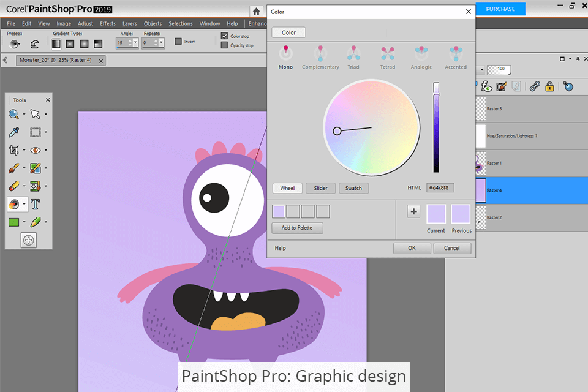Image resolution: width=588 pixels, height=392 pixels.
Task: Select the Red Eye tool
Action: (x=36, y=150)
